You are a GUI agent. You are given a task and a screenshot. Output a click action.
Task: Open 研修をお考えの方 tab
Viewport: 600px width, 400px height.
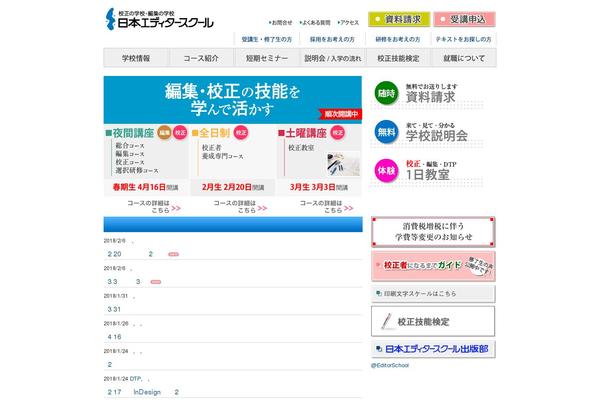(398, 39)
